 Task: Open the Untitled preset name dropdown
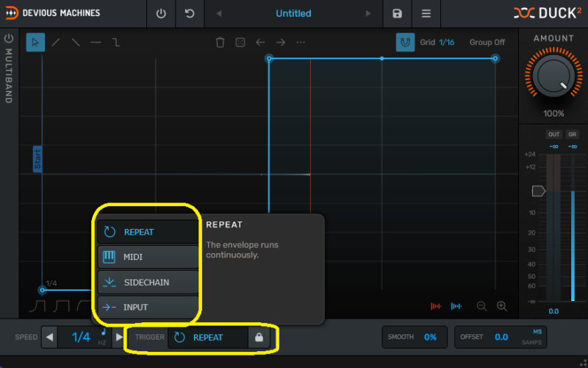[293, 13]
